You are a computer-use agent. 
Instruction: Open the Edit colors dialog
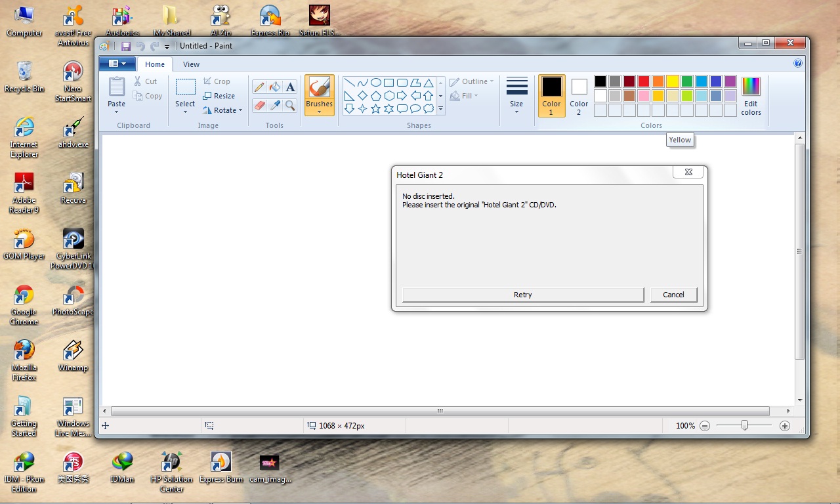click(751, 96)
